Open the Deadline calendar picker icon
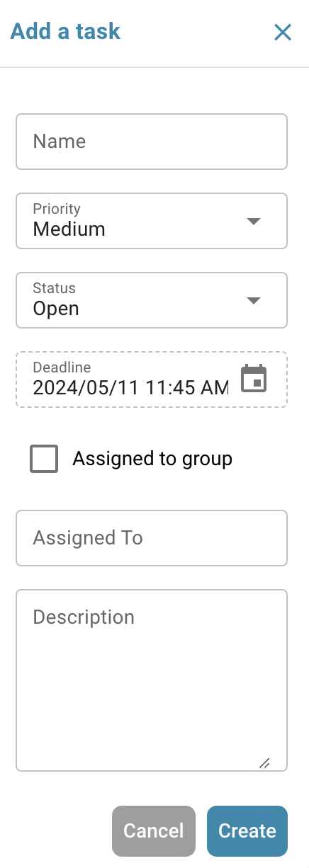The height and width of the screenshot is (868, 309). point(254,379)
